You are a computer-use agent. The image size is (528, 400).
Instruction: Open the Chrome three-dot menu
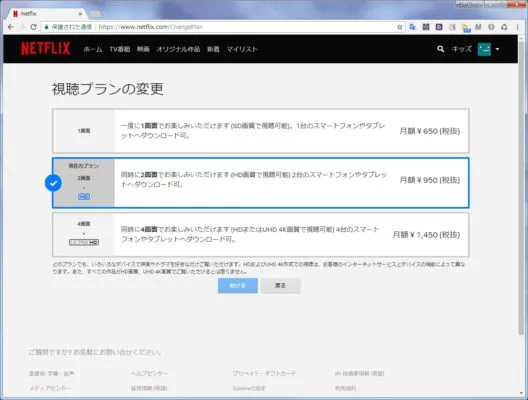coord(517,27)
